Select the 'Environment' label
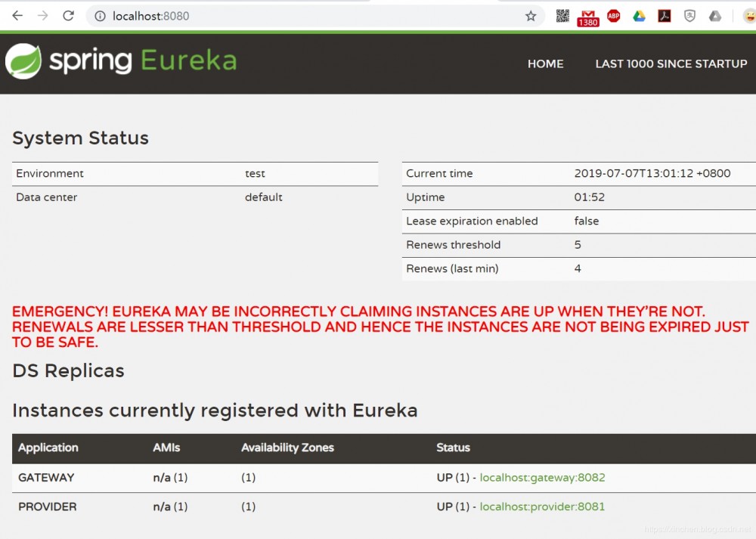The width and height of the screenshot is (756, 539). pos(50,174)
